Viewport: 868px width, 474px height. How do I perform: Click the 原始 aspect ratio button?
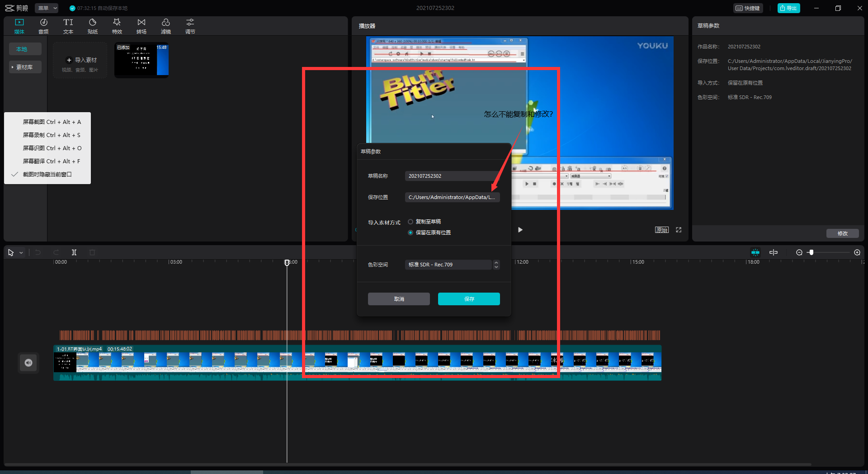click(x=662, y=230)
